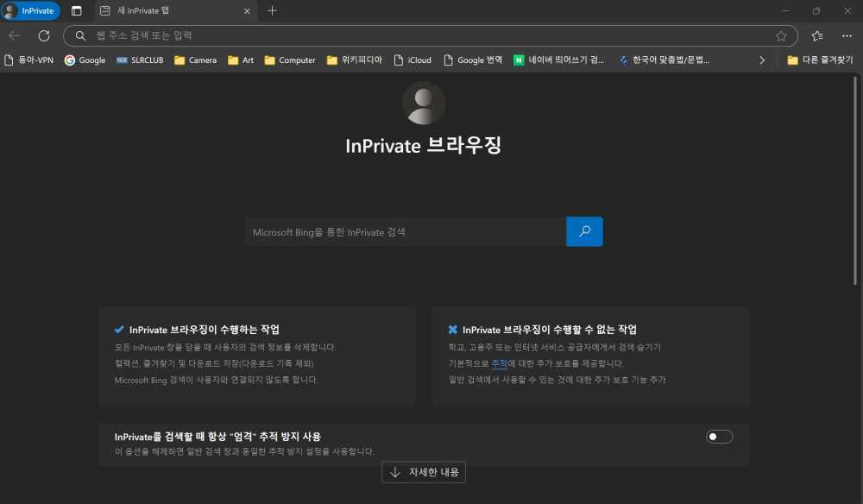Screen dimensions: 863x504
Task: Open the iCloud bookmark
Action: coord(413,60)
